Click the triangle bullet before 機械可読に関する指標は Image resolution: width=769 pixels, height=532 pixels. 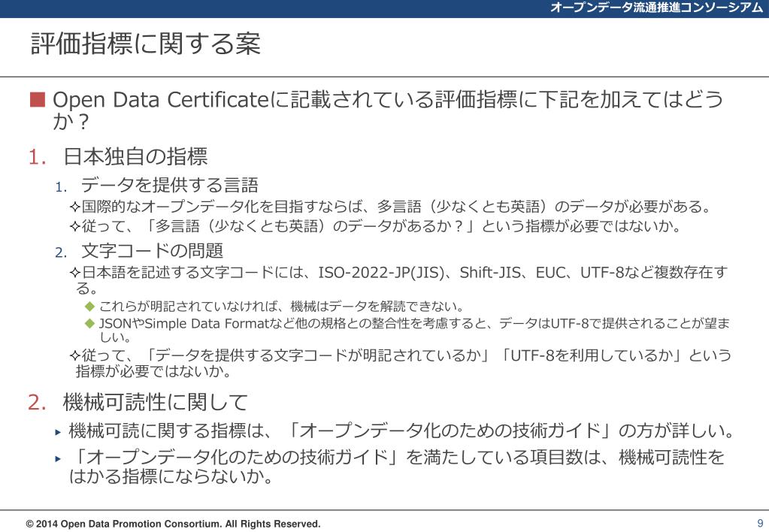(58, 432)
